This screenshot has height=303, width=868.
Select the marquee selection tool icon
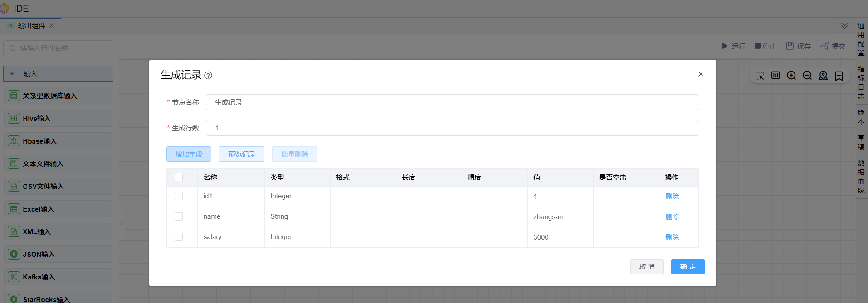point(760,76)
